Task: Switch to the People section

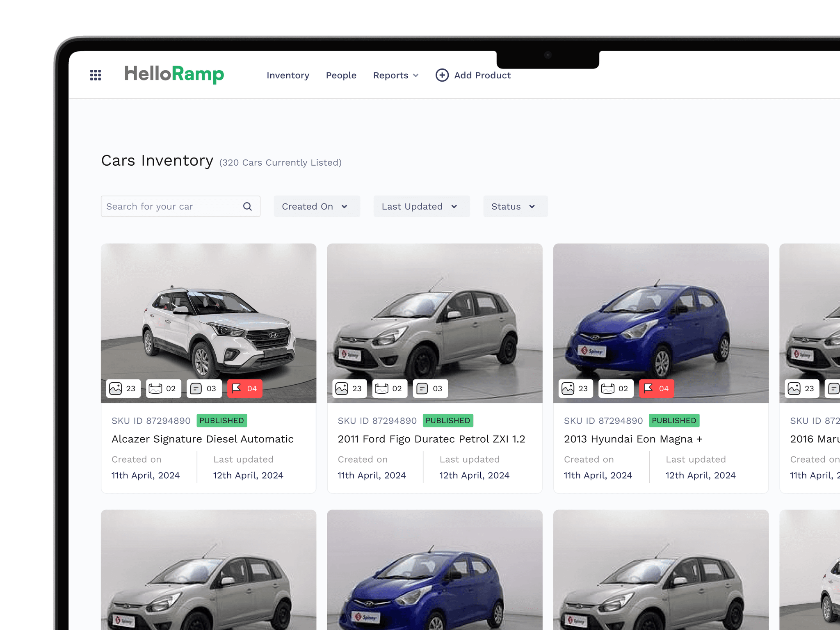Action: click(341, 75)
